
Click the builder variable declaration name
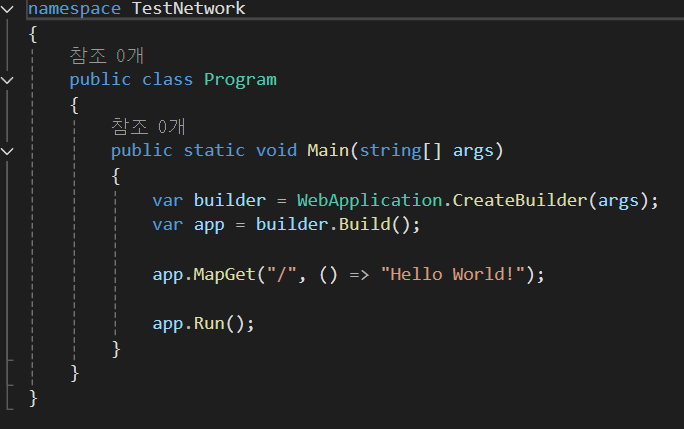pyautogui.click(x=230, y=201)
